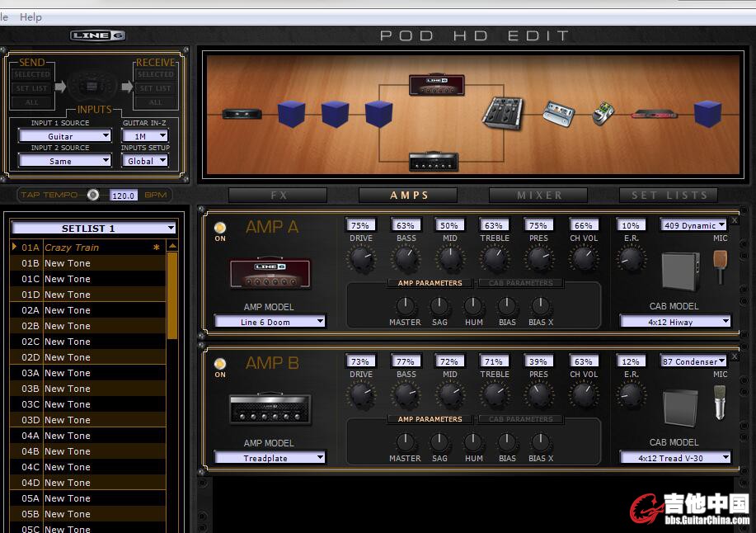Open the Help menu
Viewport: 756px width, 533px height.
tap(31, 17)
